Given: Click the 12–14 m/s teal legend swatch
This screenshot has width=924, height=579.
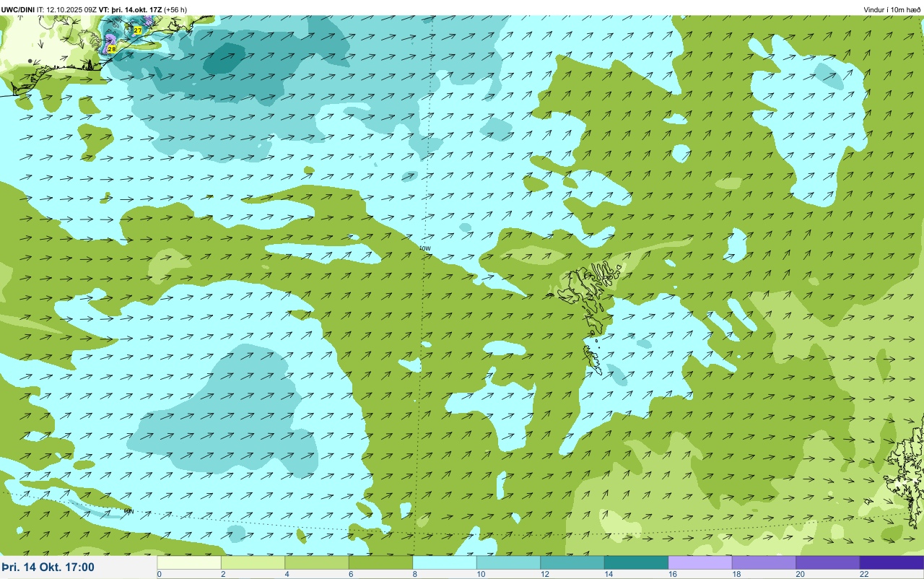Looking at the screenshot, I should (x=572, y=562).
